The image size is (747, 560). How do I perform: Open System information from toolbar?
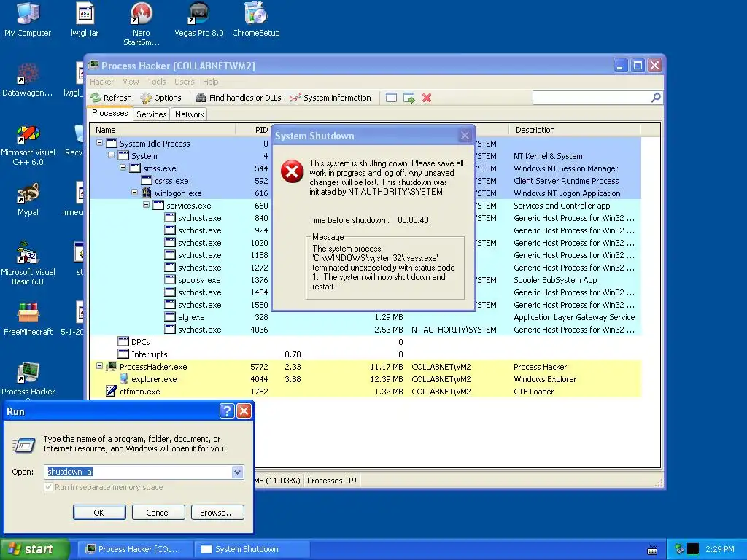tap(330, 98)
